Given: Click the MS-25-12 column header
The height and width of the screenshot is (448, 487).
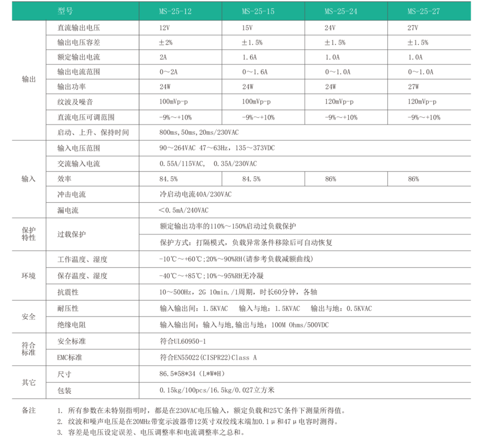Looking at the screenshot, I should (176, 11).
